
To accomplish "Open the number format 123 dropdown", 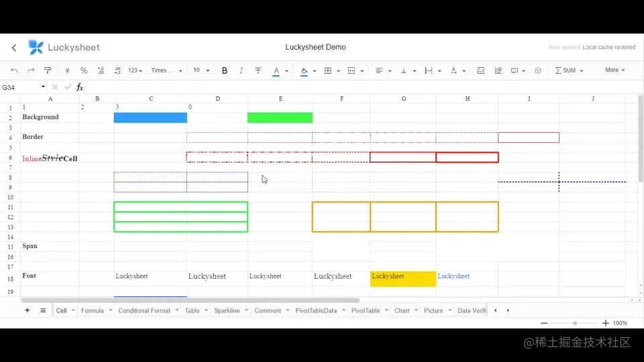I will coord(135,70).
